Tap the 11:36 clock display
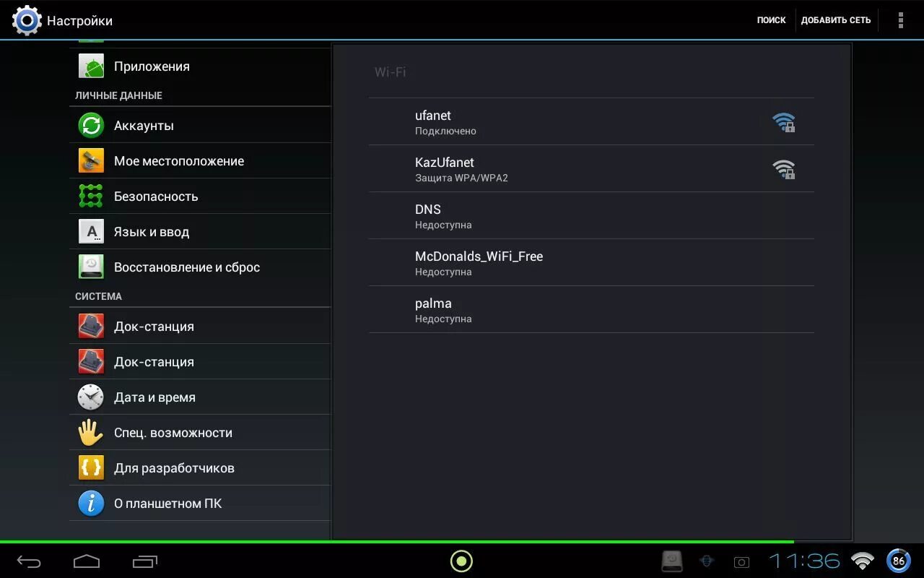Viewport: 924px width, 578px height. (804, 561)
